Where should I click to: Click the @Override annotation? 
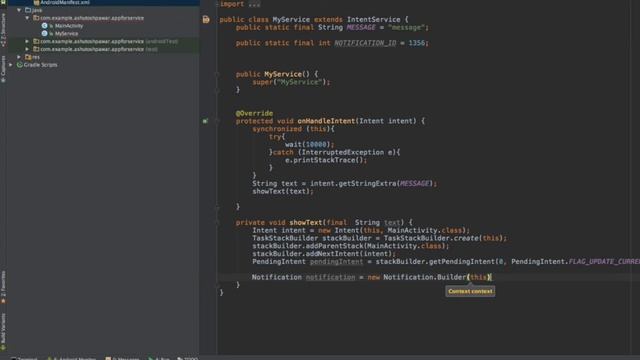254,113
